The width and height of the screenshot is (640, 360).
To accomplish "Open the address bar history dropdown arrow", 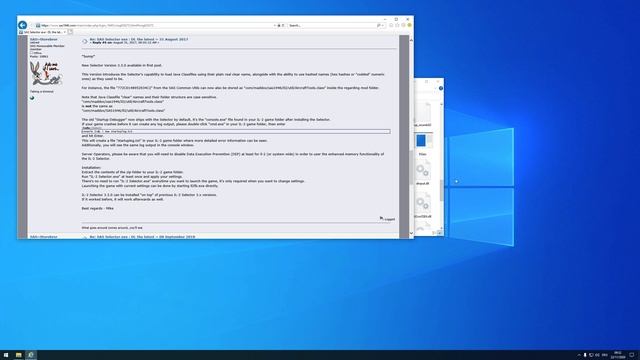I will pyautogui.click(x=274, y=25).
